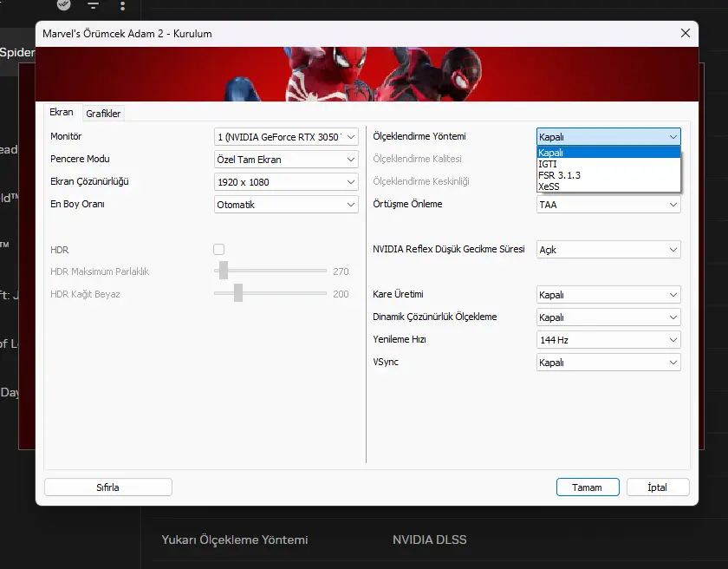Expand the Kare Üretimi dropdown
The height and width of the screenshot is (569, 728).
click(x=608, y=295)
